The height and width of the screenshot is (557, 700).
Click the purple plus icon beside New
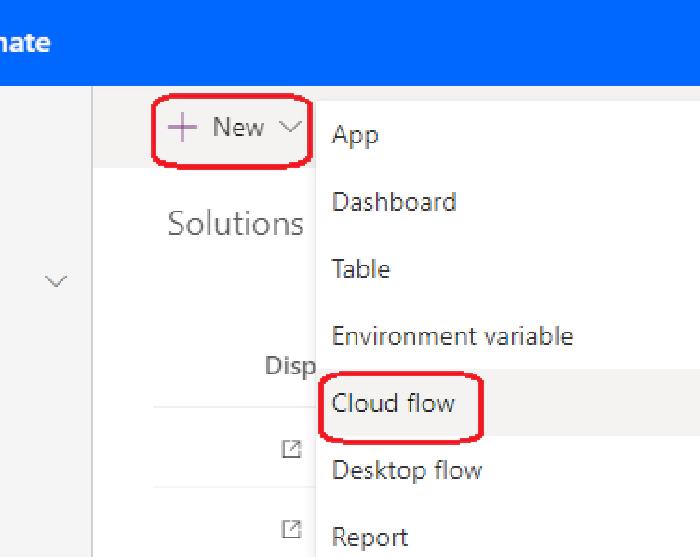coord(182,127)
